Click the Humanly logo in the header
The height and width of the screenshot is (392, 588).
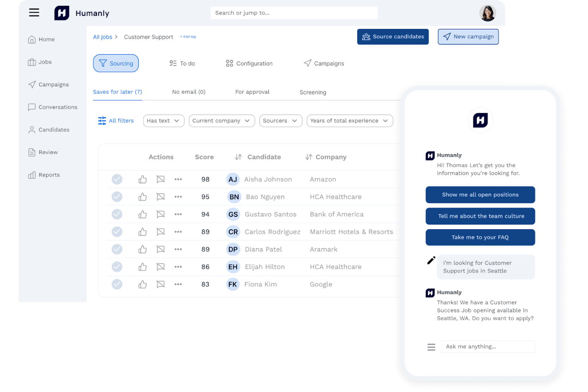point(62,13)
